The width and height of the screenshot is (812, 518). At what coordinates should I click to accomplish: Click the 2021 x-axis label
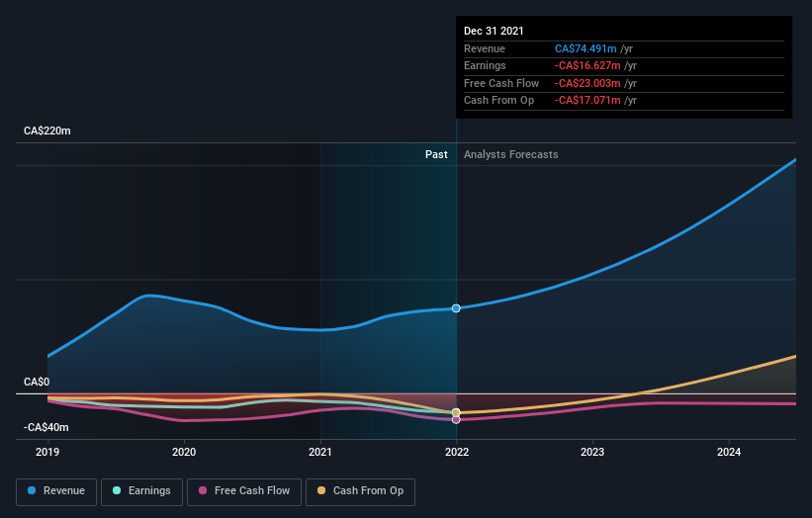click(x=320, y=453)
